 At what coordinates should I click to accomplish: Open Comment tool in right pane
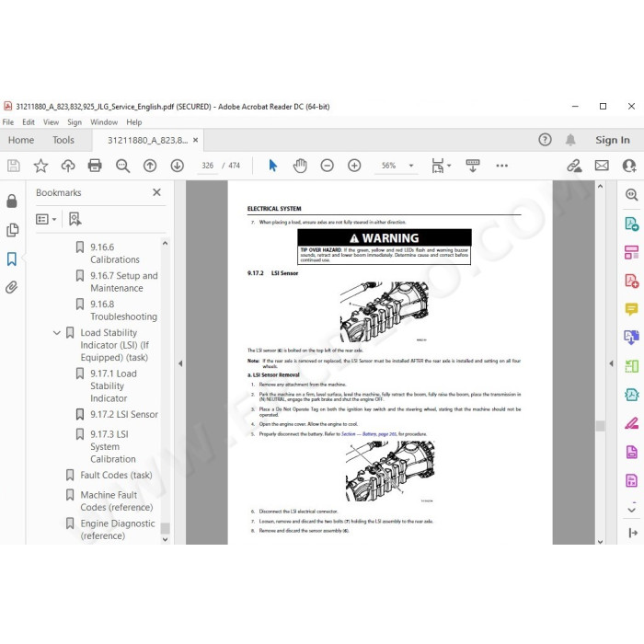(632, 308)
